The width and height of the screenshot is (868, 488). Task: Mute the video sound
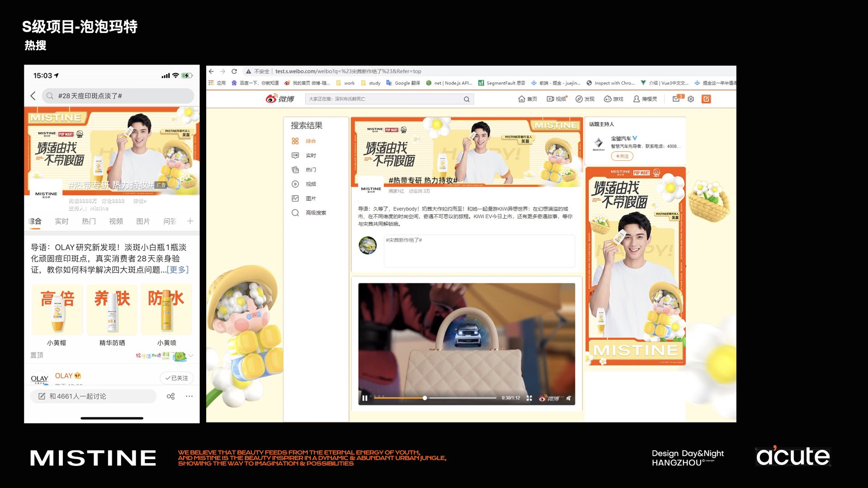pos(569,398)
